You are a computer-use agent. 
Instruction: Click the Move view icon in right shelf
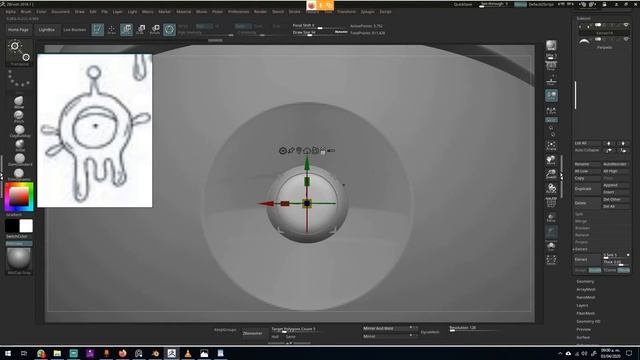point(551,160)
